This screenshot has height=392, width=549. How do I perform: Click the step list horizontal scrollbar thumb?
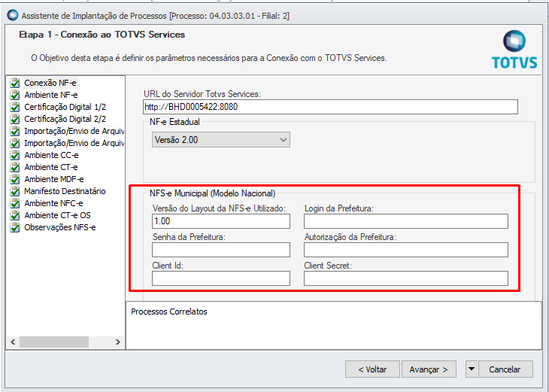tap(54, 342)
